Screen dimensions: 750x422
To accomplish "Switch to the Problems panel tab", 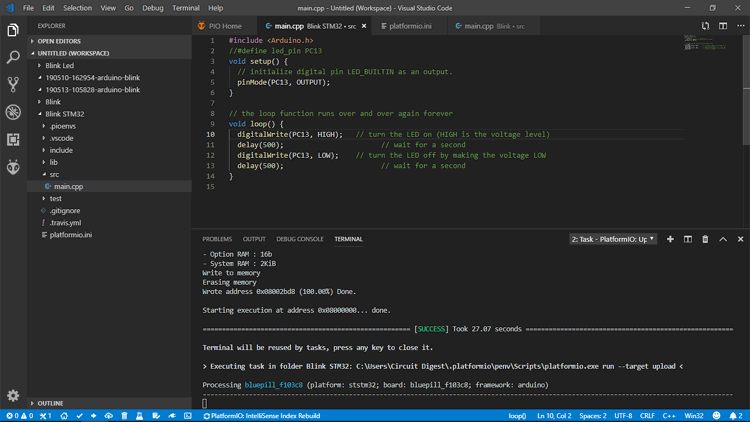I will pos(217,239).
